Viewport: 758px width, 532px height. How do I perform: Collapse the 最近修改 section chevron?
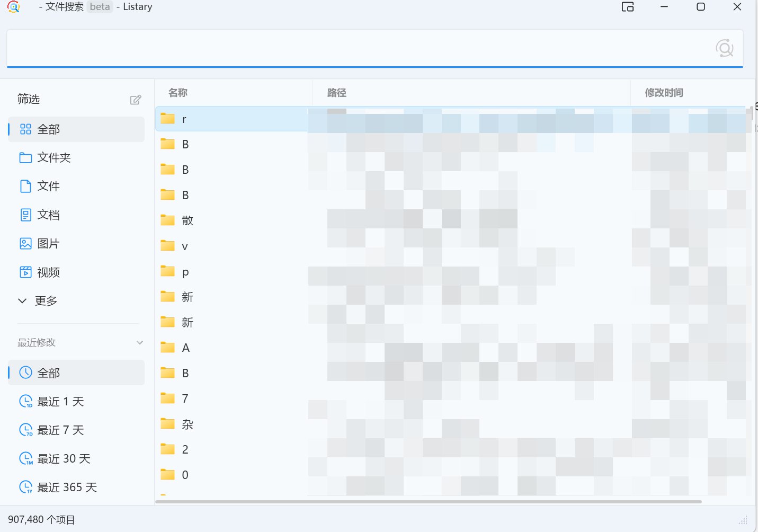tap(140, 343)
